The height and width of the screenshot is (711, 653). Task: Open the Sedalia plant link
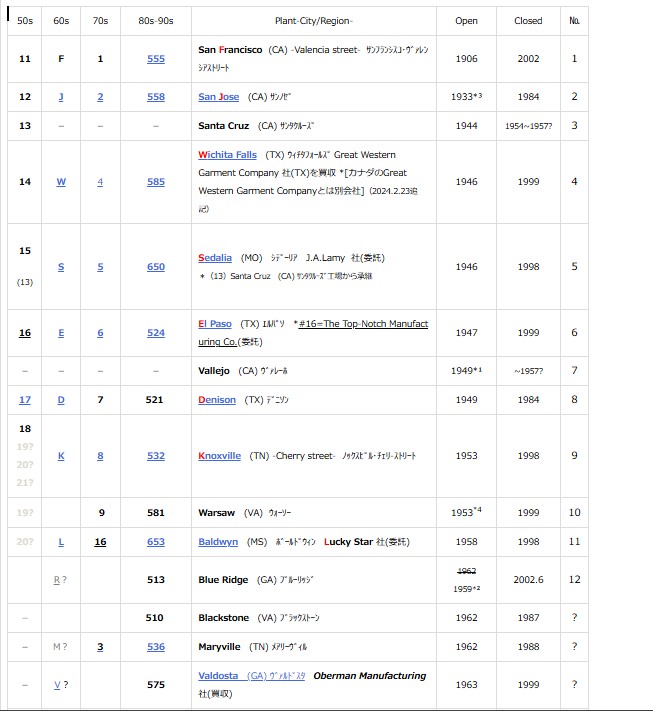point(215,258)
